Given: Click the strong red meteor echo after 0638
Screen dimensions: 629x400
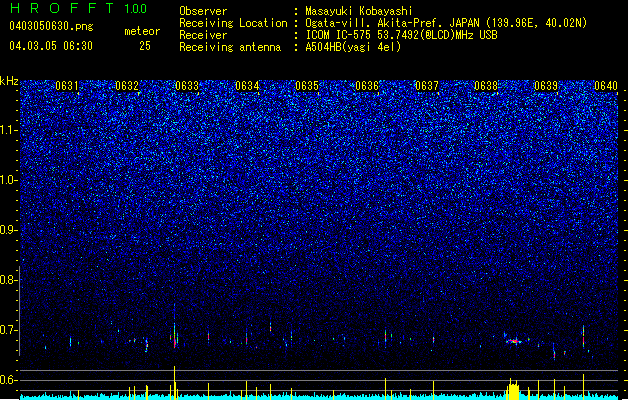Looking at the screenshot, I should click(513, 341).
